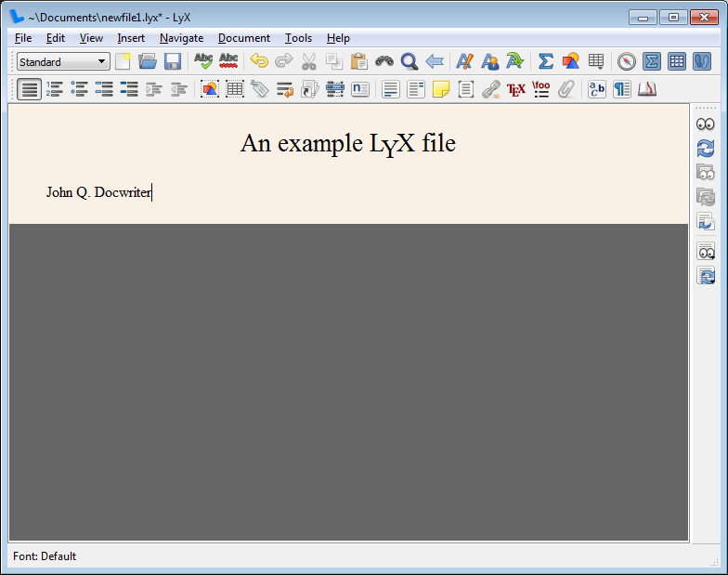The width and height of the screenshot is (728, 575).
Task: Paste from clipboard icon
Action: pos(358,61)
